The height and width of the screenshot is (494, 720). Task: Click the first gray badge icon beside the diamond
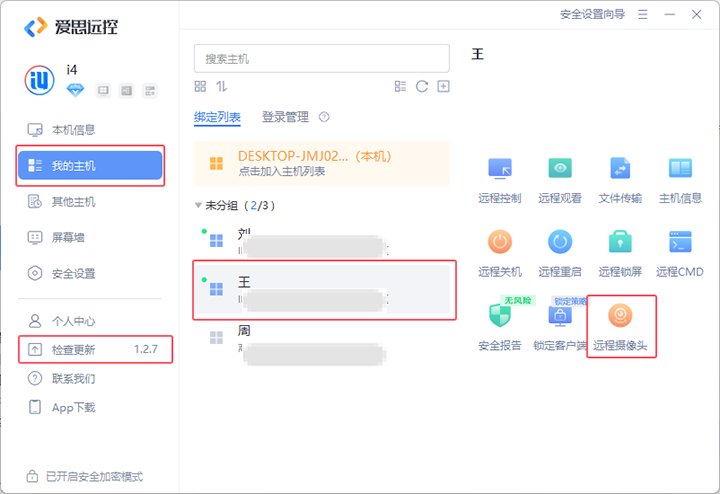pyautogui.click(x=103, y=90)
